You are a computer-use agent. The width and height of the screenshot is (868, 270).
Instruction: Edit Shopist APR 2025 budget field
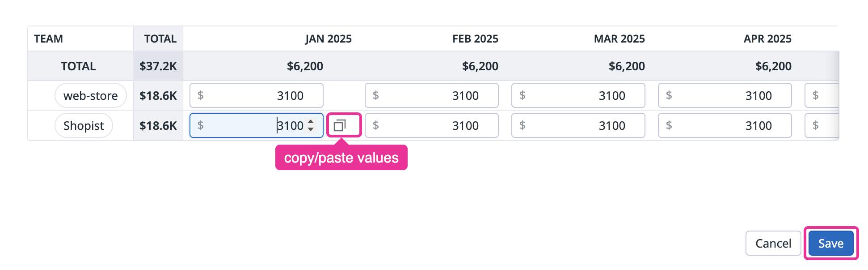point(725,125)
